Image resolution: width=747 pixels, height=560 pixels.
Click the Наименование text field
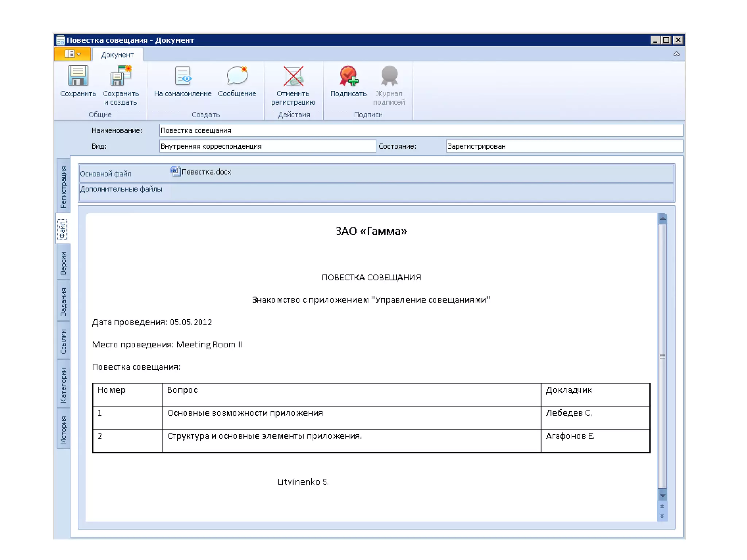(420, 130)
